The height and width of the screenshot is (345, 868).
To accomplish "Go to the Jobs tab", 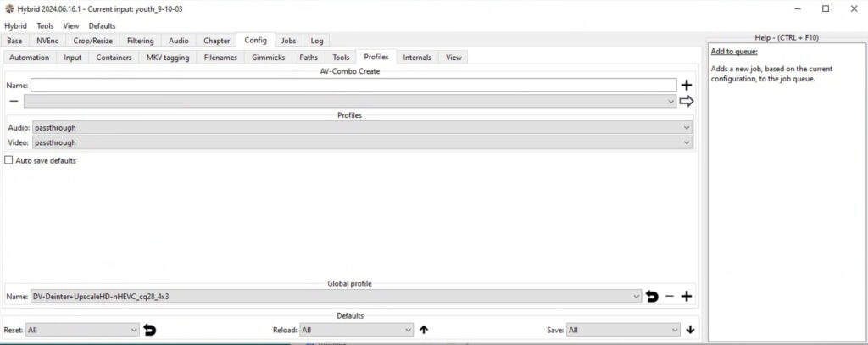I will [x=288, y=41].
